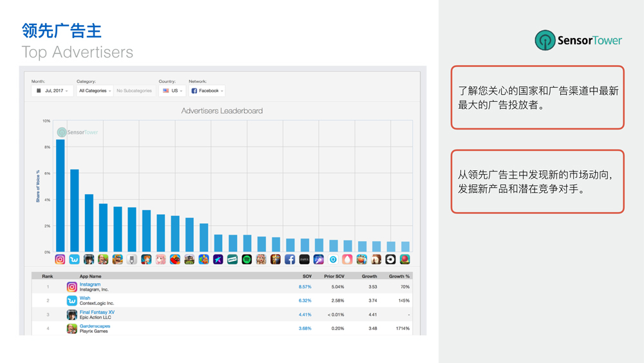Click the Wish icon in table row 2
The height and width of the screenshot is (363, 644).
pyautogui.click(x=71, y=300)
